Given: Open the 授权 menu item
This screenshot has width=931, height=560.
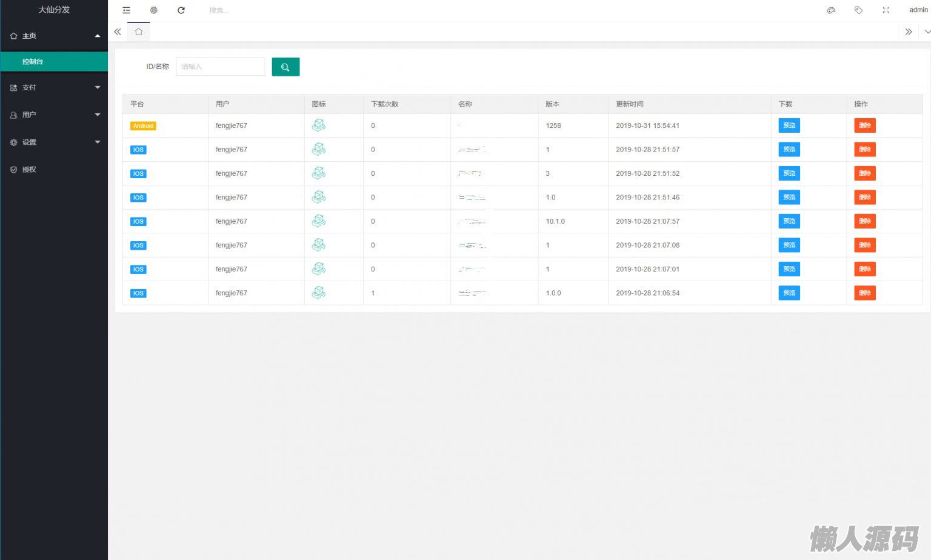Looking at the screenshot, I should click(x=29, y=170).
